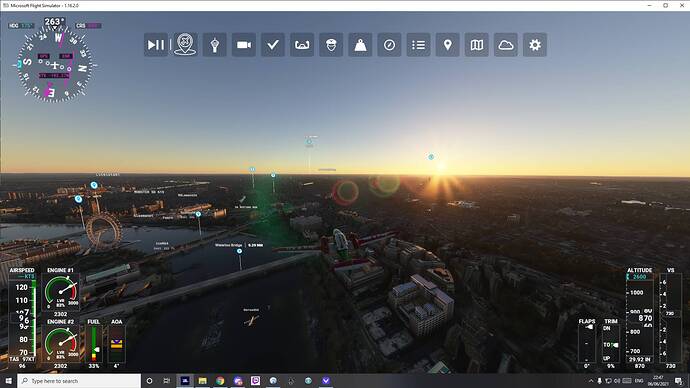690x388 pixels.
Task: Click the CRS readout above the compass
Action: click(88, 26)
